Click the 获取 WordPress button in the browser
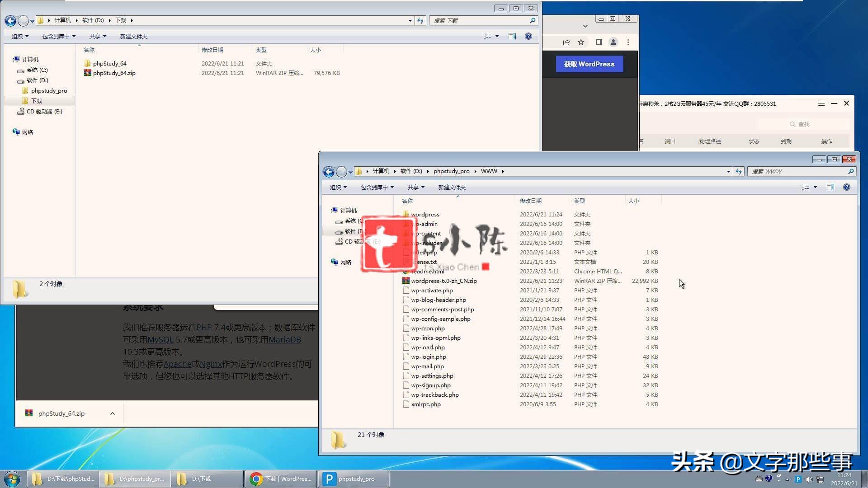Viewport: 868px width, 488px height. click(589, 64)
